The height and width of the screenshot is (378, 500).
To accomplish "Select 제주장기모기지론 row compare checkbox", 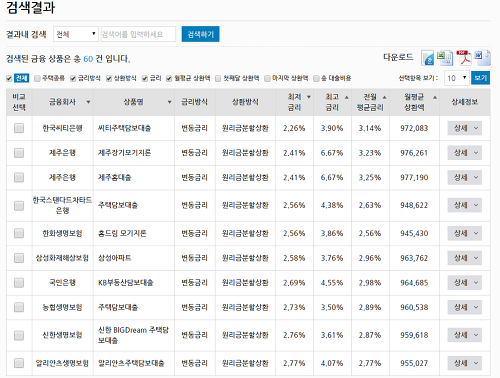I will [x=19, y=153].
